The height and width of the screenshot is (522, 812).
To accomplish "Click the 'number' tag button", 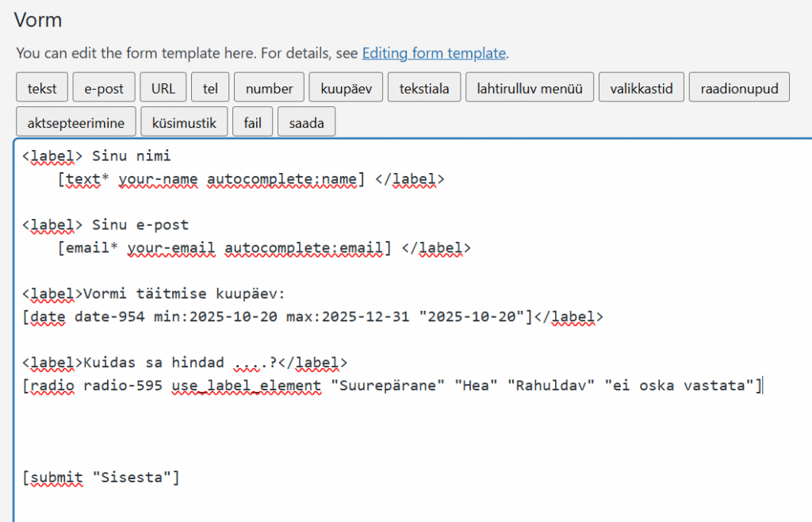I will point(269,88).
